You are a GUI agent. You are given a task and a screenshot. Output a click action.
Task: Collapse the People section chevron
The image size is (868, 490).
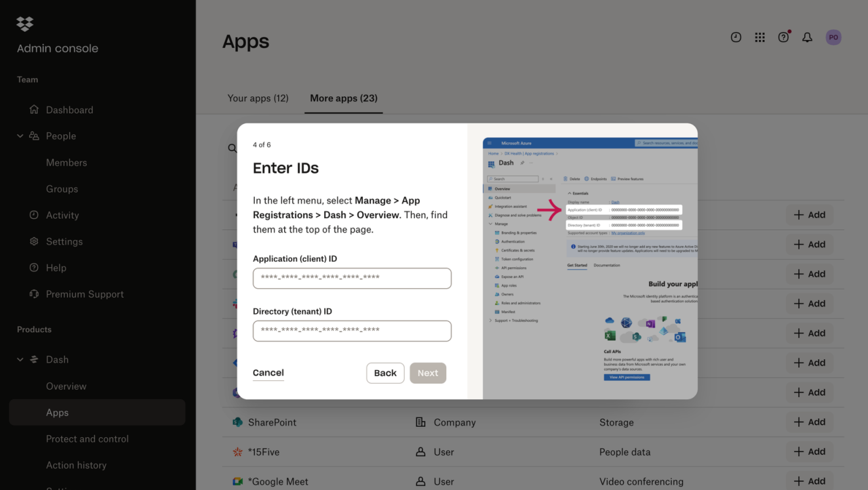point(20,136)
